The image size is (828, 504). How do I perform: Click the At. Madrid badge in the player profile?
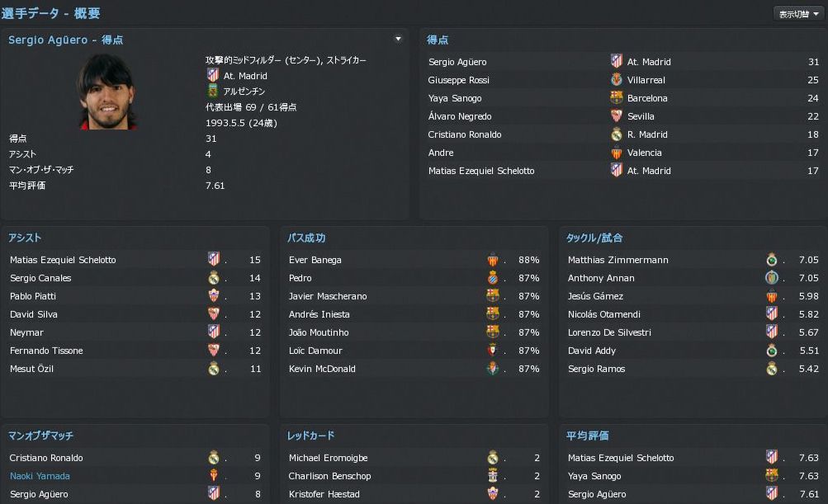(x=213, y=75)
